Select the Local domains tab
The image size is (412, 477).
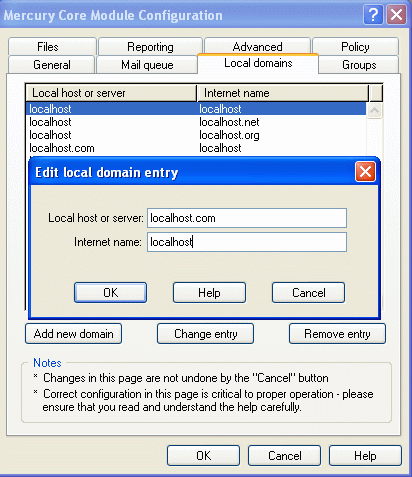(258, 63)
